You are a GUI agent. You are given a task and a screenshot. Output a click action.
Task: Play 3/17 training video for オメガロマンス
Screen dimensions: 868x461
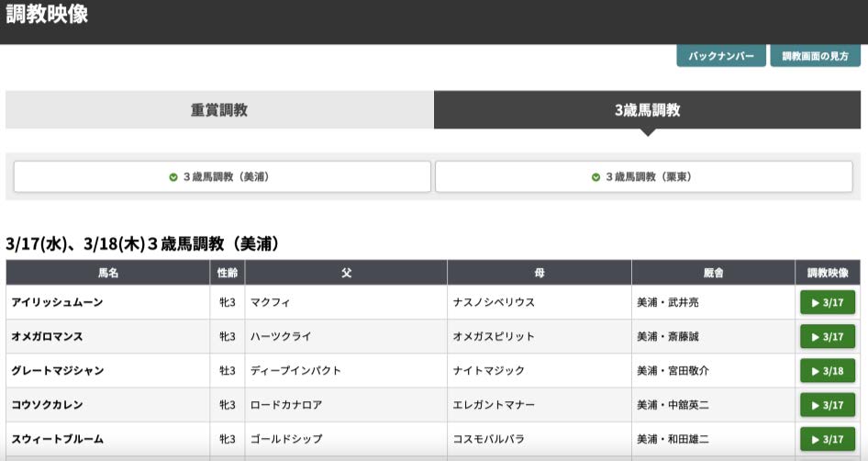point(828,337)
